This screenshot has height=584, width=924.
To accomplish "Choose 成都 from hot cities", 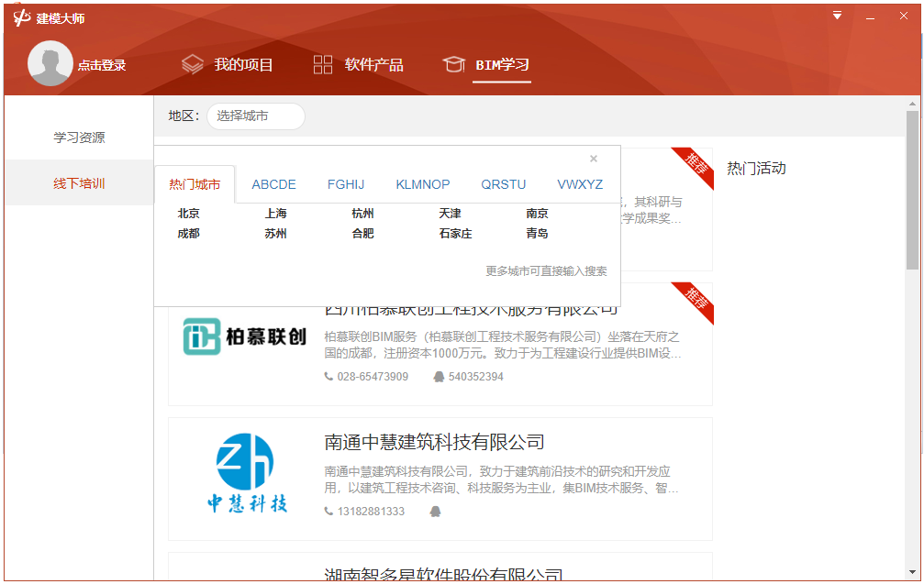I will coord(189,233).
